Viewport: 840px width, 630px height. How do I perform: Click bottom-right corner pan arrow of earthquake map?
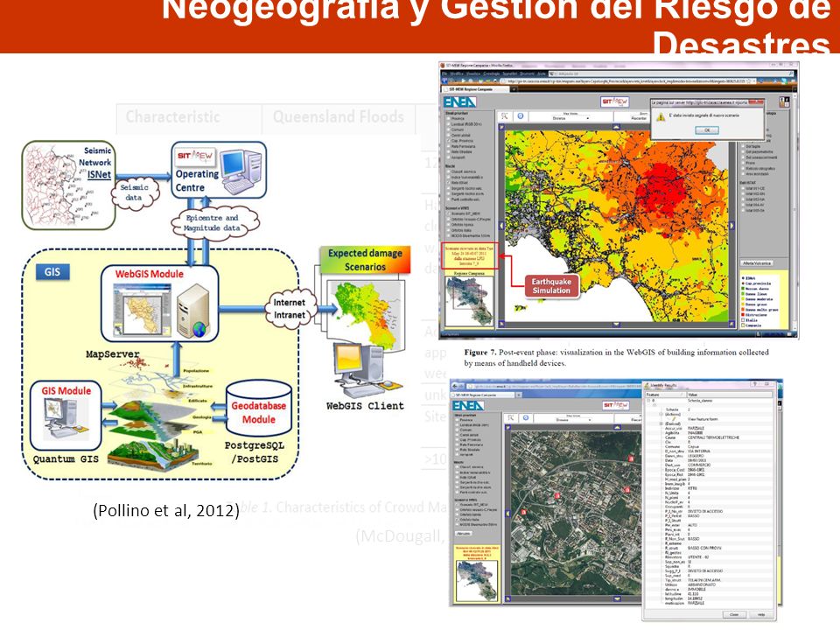click(x=731, y=324)
